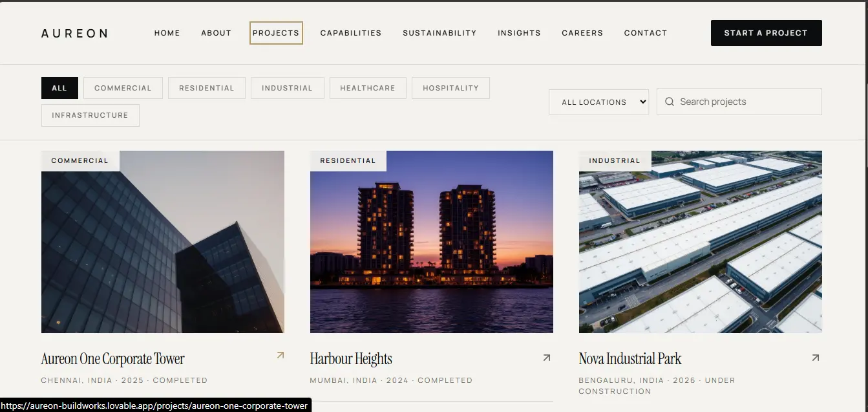Go to the Insights page
Image resolution: width=868 pixels, height=412 pixels.
[519, 33]
